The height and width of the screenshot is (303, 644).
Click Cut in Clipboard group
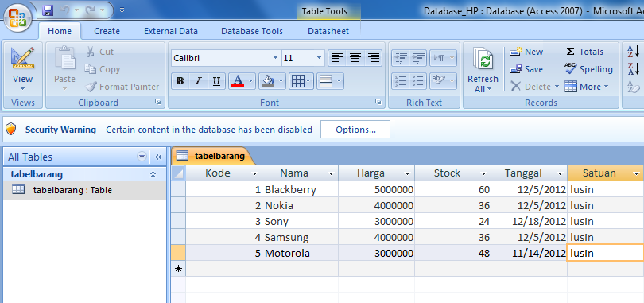(99, 52)
